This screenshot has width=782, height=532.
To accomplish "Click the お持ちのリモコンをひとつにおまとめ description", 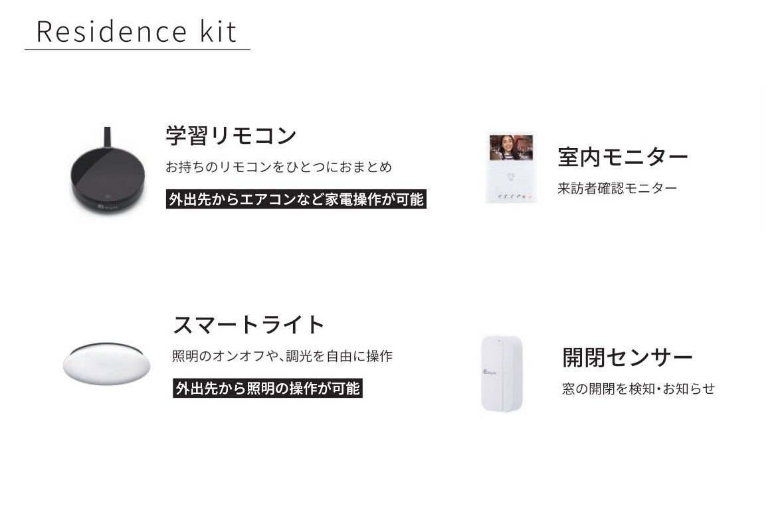I will coord(278,167).
